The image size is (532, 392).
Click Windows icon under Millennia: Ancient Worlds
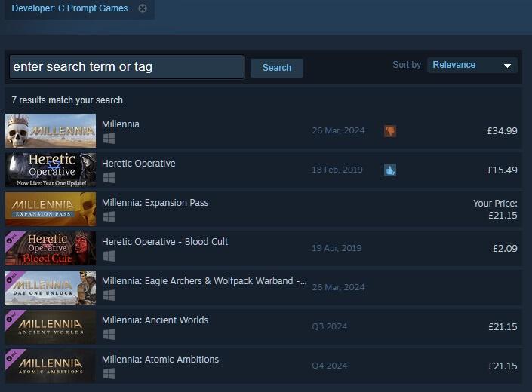109,335
